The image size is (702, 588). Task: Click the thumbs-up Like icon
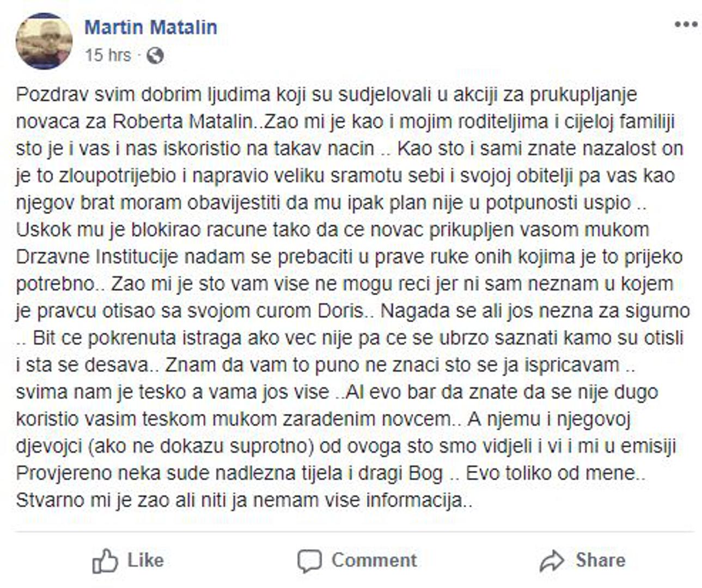(x=105, y=561)
